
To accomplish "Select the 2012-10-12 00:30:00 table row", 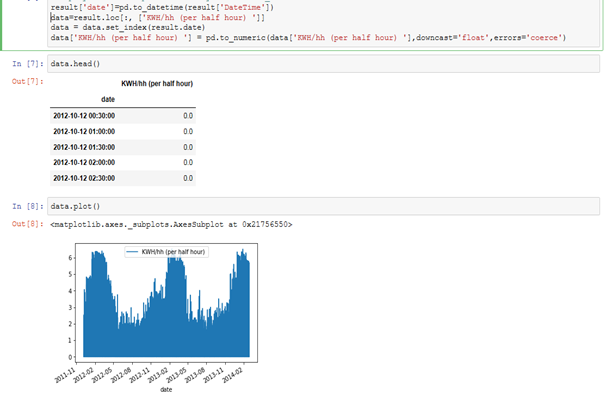I will click(123, 116).
